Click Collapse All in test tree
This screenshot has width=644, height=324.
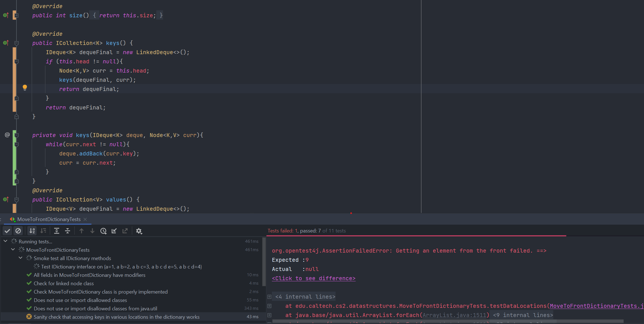68,231
